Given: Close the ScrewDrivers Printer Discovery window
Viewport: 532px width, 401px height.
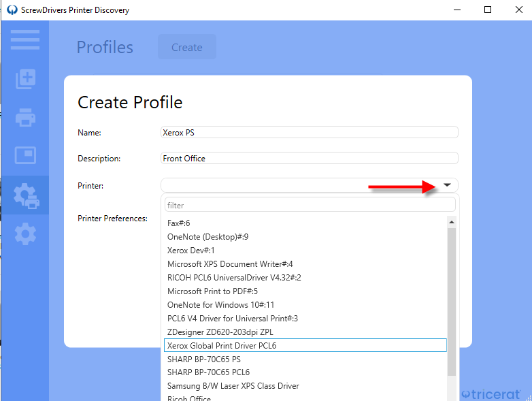Looking at the screenshot, I should (519, 10).
